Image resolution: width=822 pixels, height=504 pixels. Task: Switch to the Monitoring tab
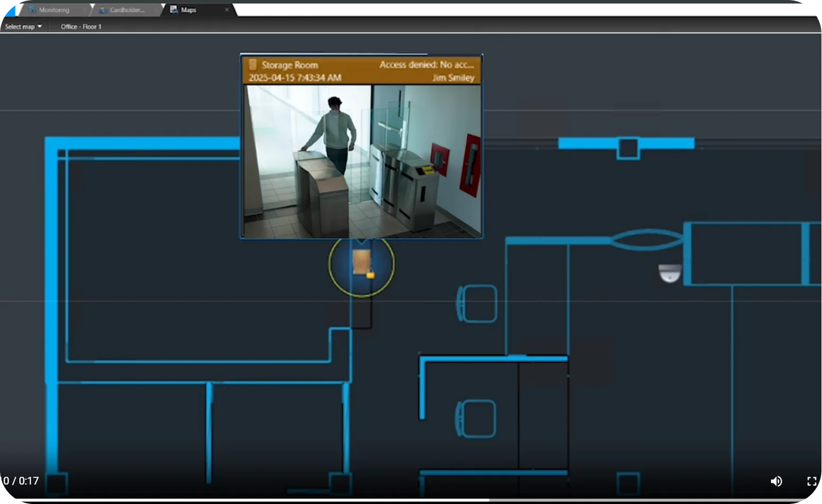click(55, 10)
